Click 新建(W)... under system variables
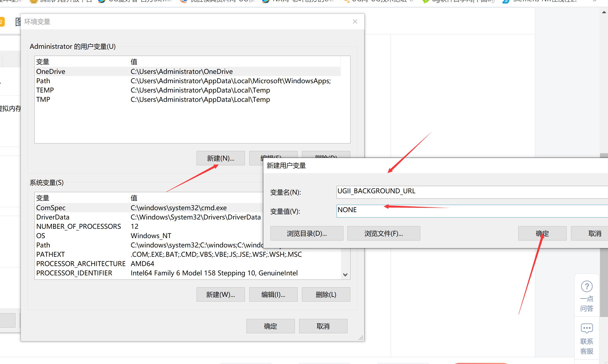This screenshot has height=364, width=608. [221, 294]
